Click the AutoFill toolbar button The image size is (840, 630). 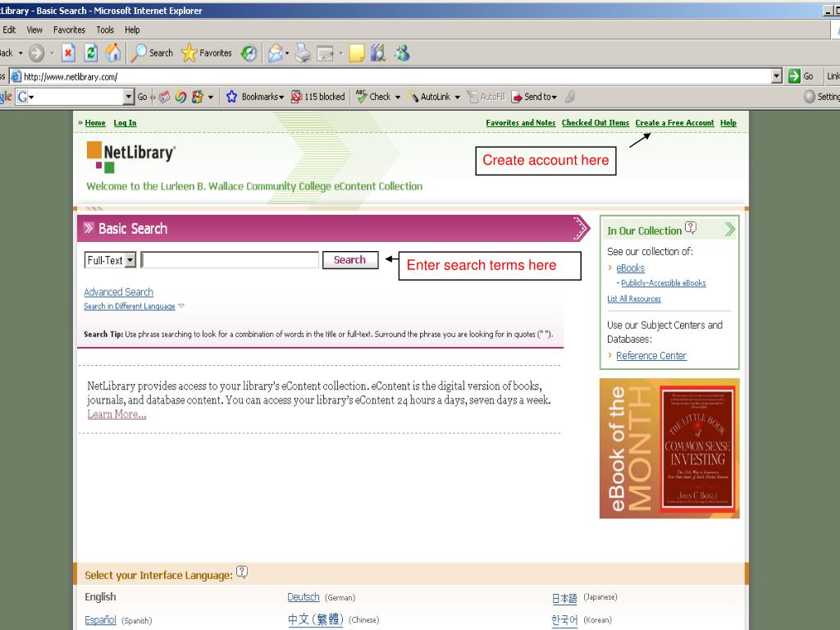[486, 97]
